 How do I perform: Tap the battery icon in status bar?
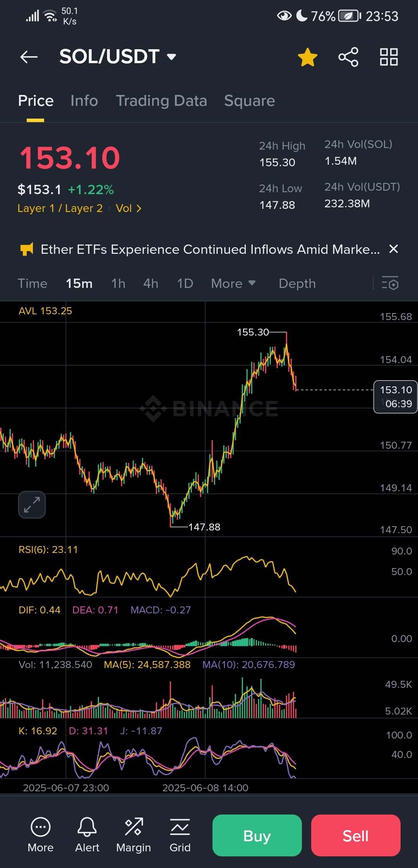pyautogui.click(x=349, y=16)
